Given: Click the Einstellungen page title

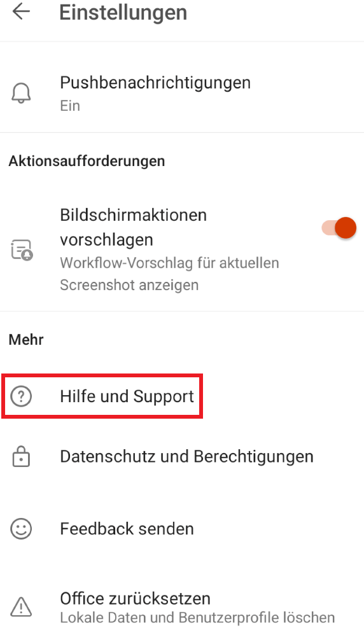Looking at the screenshot, I should [123, 12].
